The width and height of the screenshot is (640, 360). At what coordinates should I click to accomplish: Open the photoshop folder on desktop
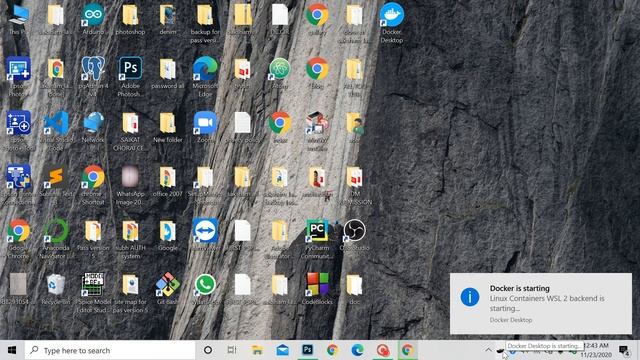tap(130, 19)
